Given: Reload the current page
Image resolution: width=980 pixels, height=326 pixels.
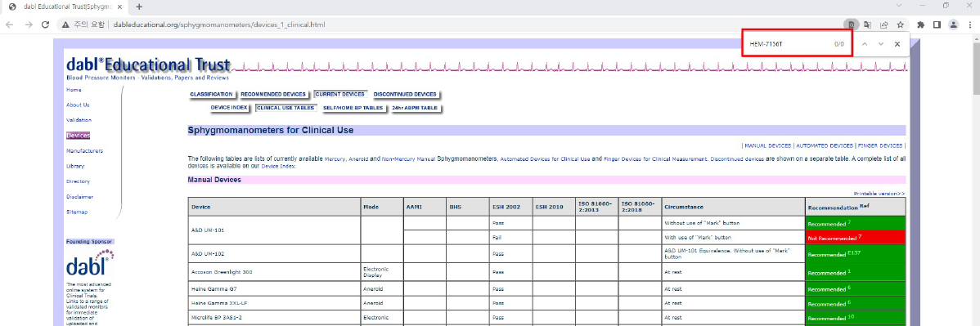Looking at the screenshot, I should pos(45,25).
